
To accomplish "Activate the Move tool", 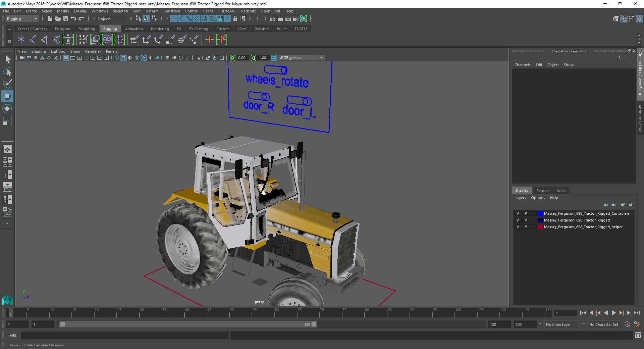I will pyautogui.click(x=7, y=96).
